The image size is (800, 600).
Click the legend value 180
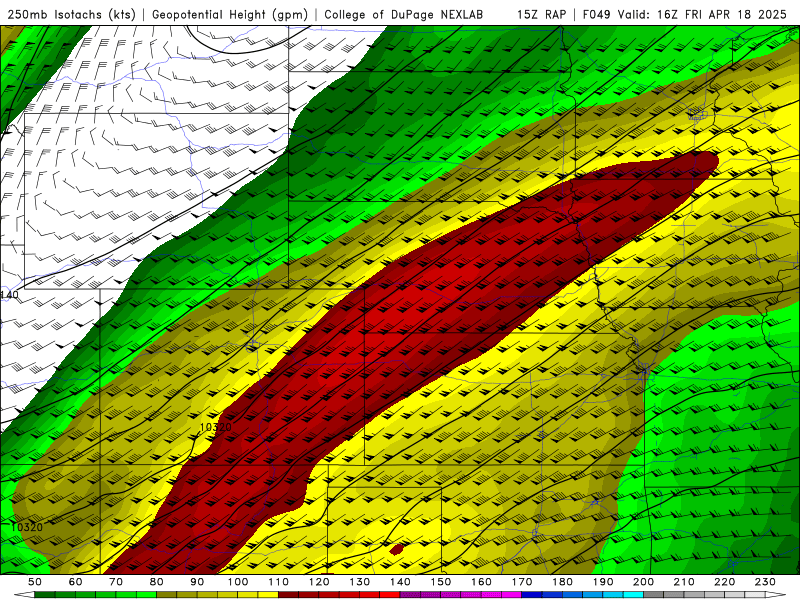coord(562,582)
